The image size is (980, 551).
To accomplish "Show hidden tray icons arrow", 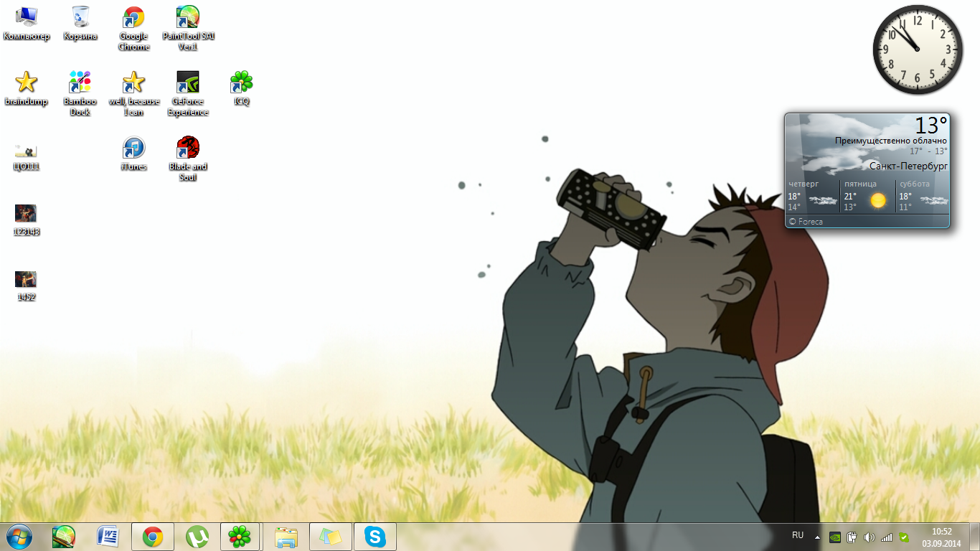I will (817, 537).
